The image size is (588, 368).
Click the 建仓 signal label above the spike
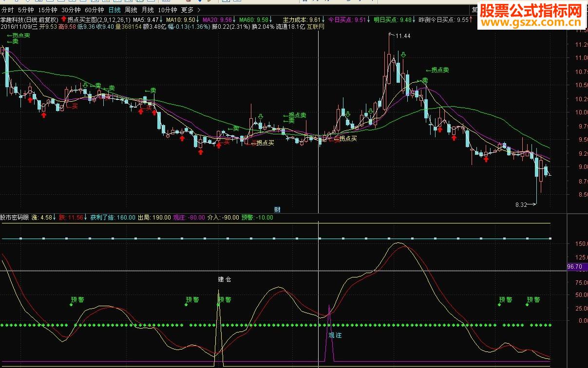click(x=225, y=280)
